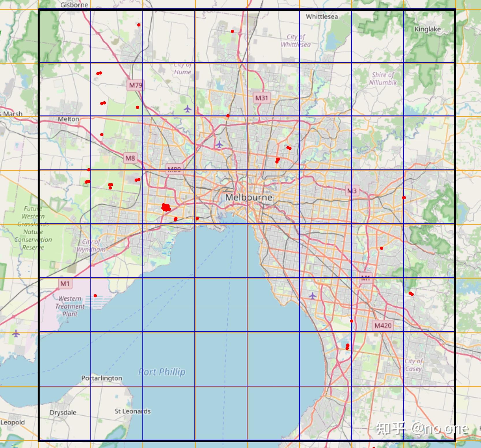Click the Gisborne town label
The width and height of the screenshot is (481, 448).
(74, 5)
